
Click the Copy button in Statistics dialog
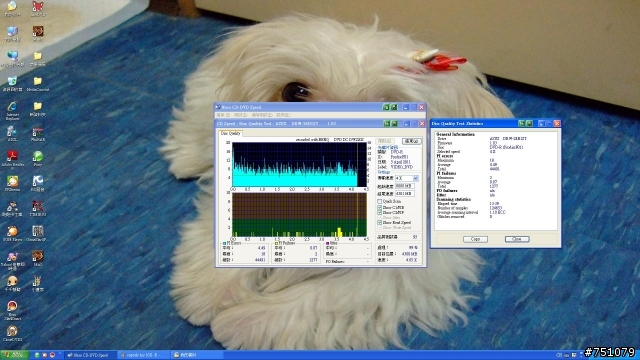[475, 239]
